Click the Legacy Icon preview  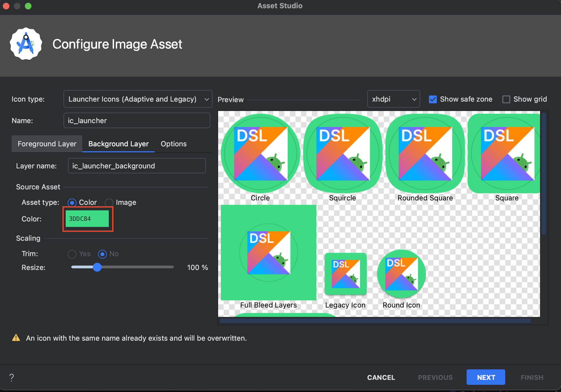pyautogui.click(x=345, y=274)
